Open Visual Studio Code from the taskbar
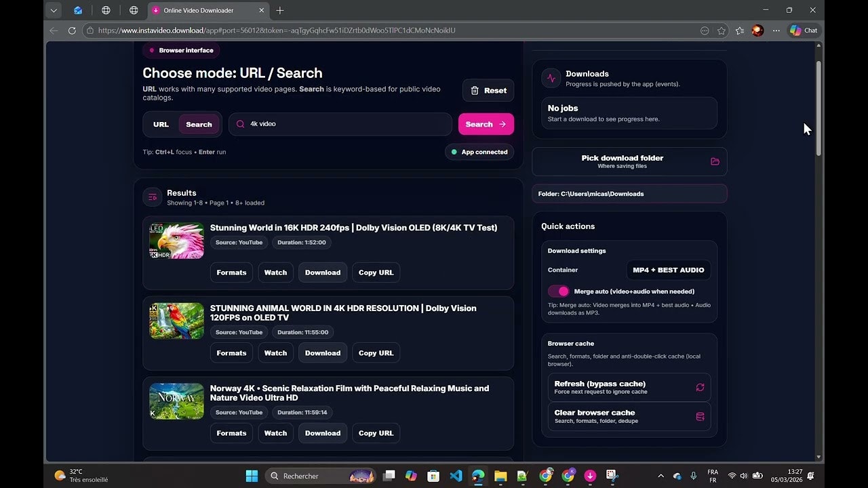This screenshot has width=868, height=488. pyautogui.click(x=456, y=476)
